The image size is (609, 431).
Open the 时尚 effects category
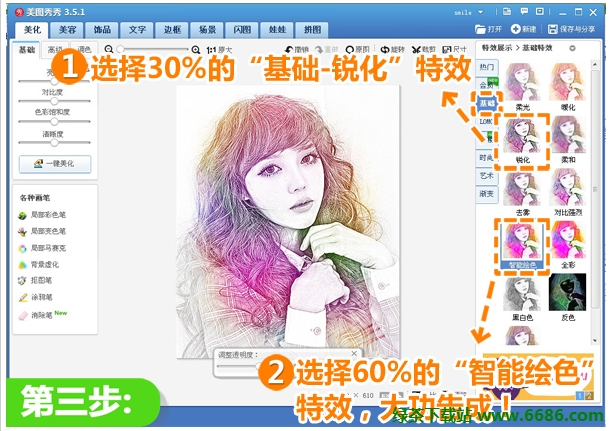[x=486, y=158]
